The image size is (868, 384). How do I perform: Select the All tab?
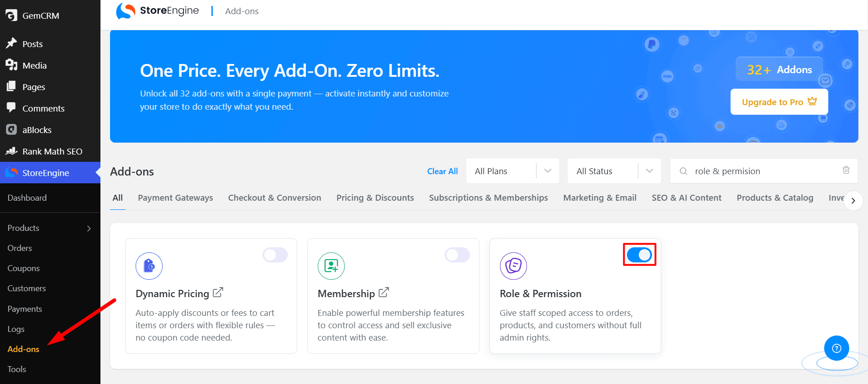click(x=118, y=197)
